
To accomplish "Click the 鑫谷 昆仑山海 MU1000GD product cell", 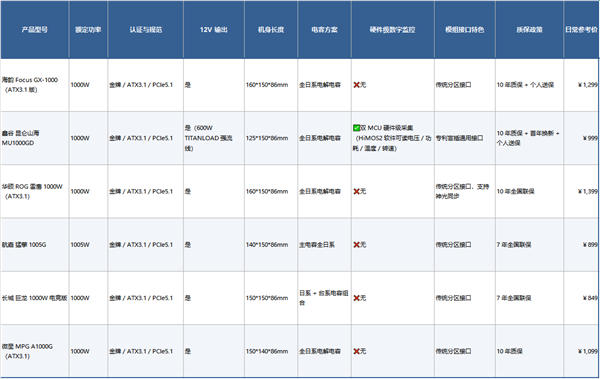I will 35,138.
